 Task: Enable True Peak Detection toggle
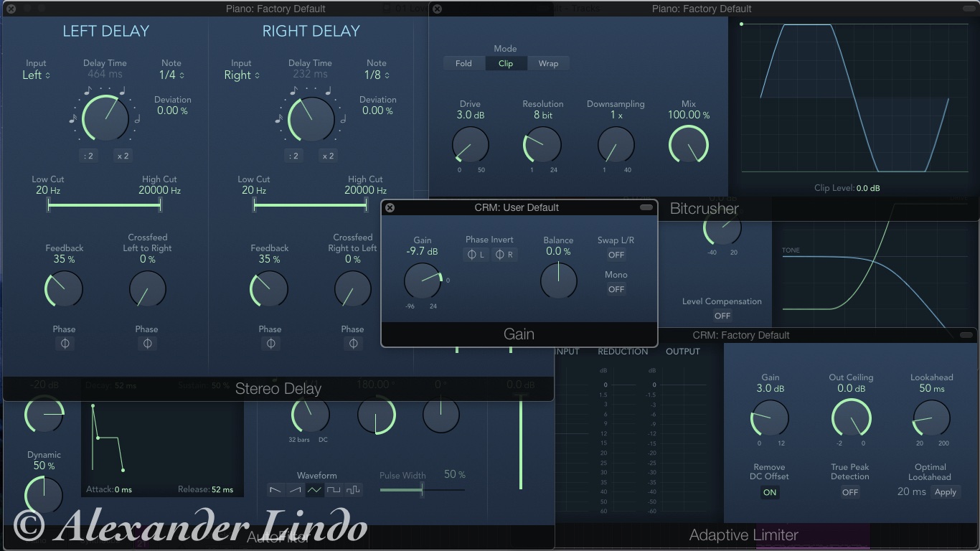click(850, 492)
